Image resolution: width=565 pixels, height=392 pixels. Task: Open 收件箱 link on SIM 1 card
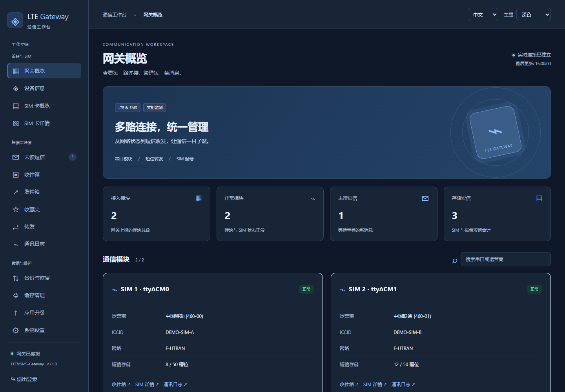(x=121, y=385)
